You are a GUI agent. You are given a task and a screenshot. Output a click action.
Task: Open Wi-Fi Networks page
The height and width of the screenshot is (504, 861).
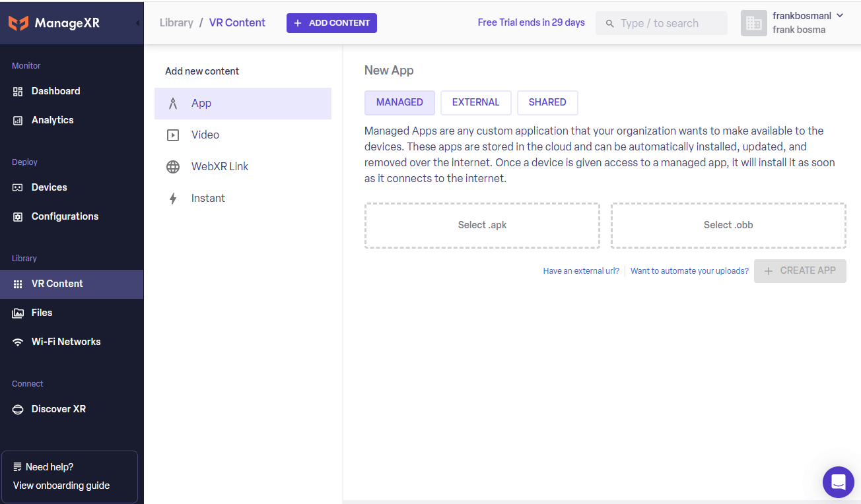[71, 342]
